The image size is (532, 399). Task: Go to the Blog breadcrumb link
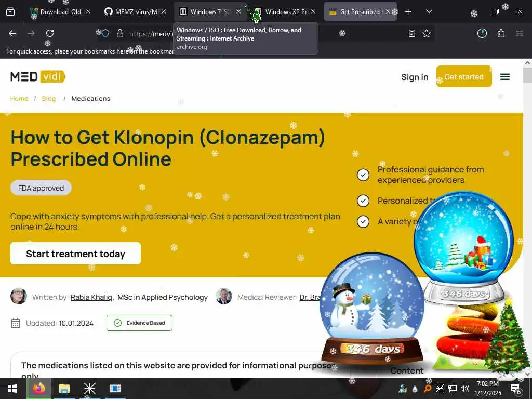[x=48, y=98]
